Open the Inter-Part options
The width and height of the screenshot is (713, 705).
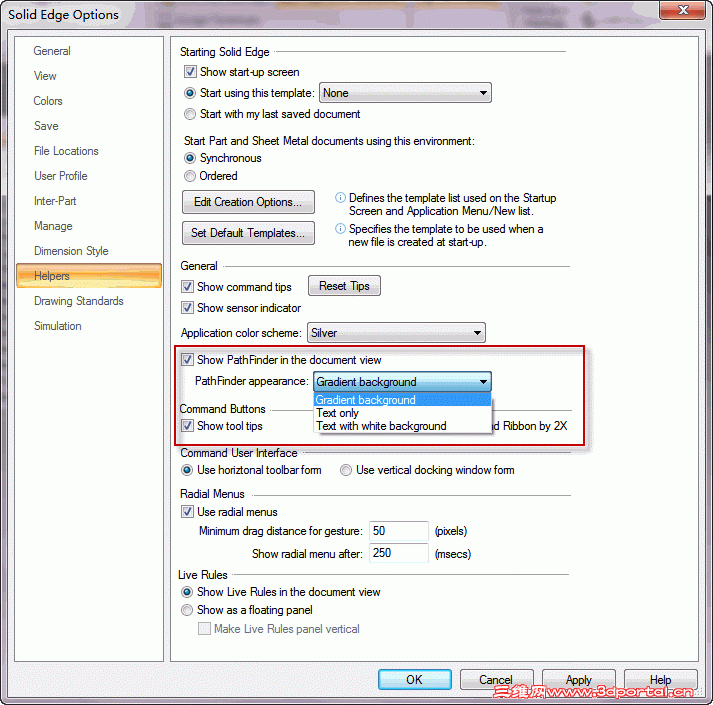pos(55,201)
